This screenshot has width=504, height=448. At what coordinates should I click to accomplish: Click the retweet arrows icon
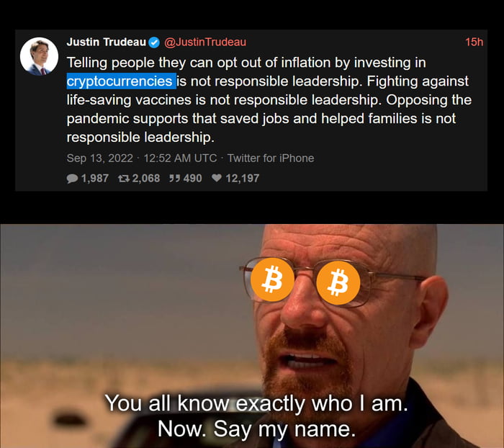(124, 178)
